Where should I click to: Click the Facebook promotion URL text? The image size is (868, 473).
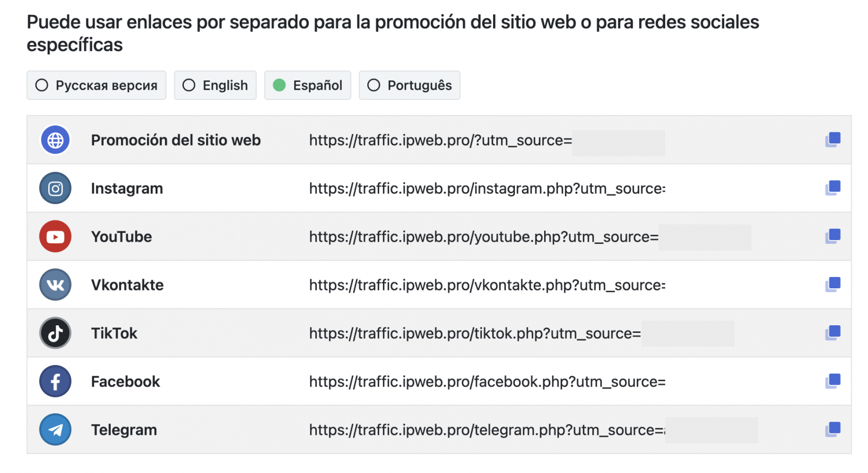tap(487, 382)
